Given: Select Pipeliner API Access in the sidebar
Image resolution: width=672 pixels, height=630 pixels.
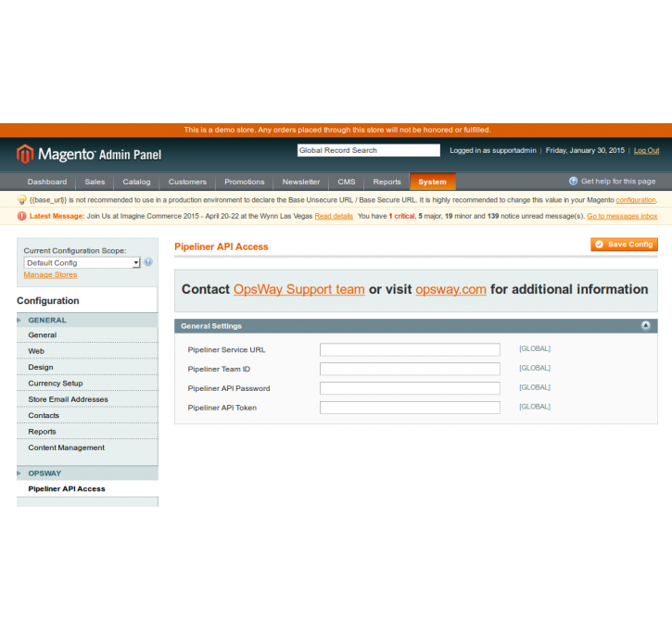Looking at the screenshot, I should (x=87, y=489).
